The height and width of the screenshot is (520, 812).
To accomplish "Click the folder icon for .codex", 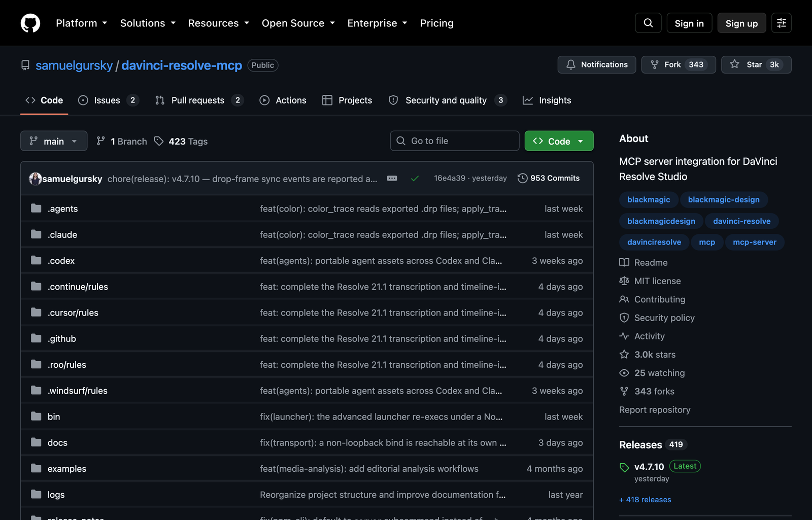I will click(36, 260).
